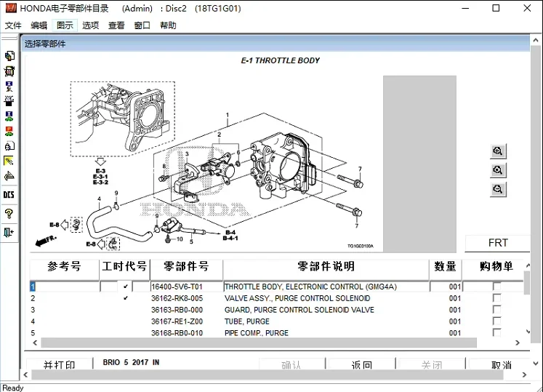543x392 pixels.
Task: Click window bottom scrollbar right arrow
Action: [524, 375]
